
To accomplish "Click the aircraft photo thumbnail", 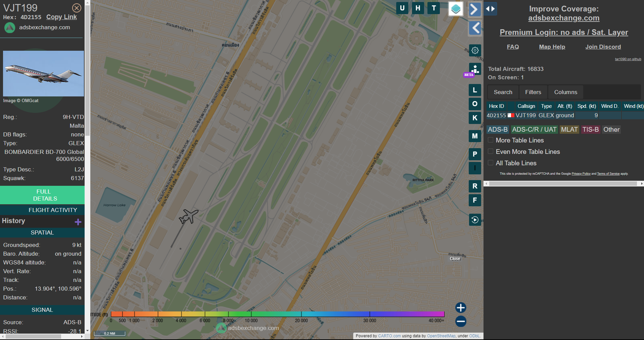I will [x=43, y=74].
